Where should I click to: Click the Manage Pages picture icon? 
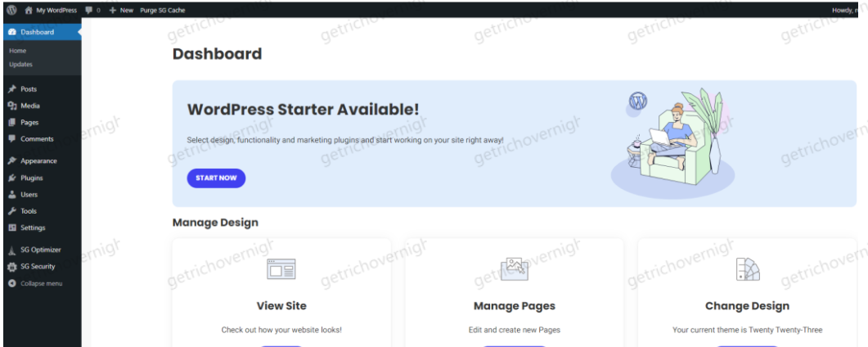(515, 269)
